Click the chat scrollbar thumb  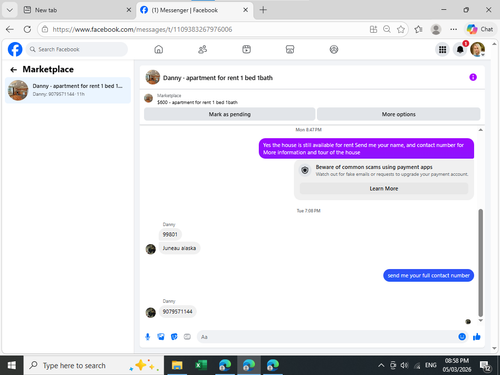coord(480,263)
